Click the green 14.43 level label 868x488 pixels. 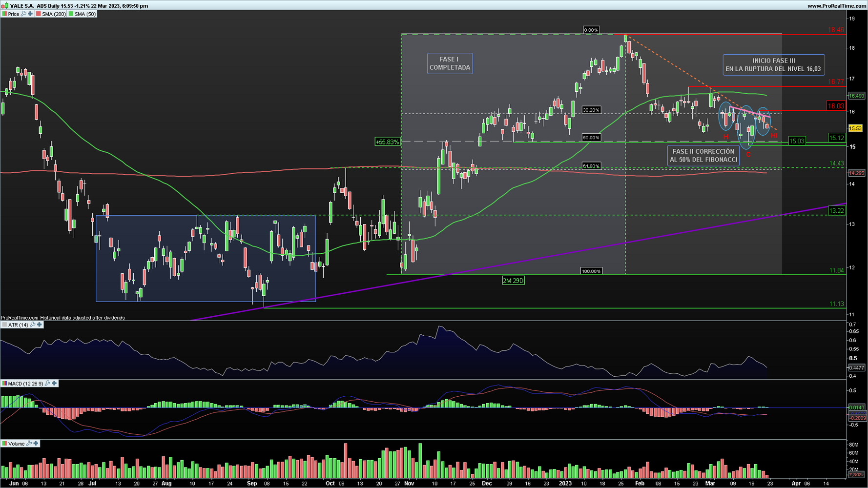click(836, 163)
